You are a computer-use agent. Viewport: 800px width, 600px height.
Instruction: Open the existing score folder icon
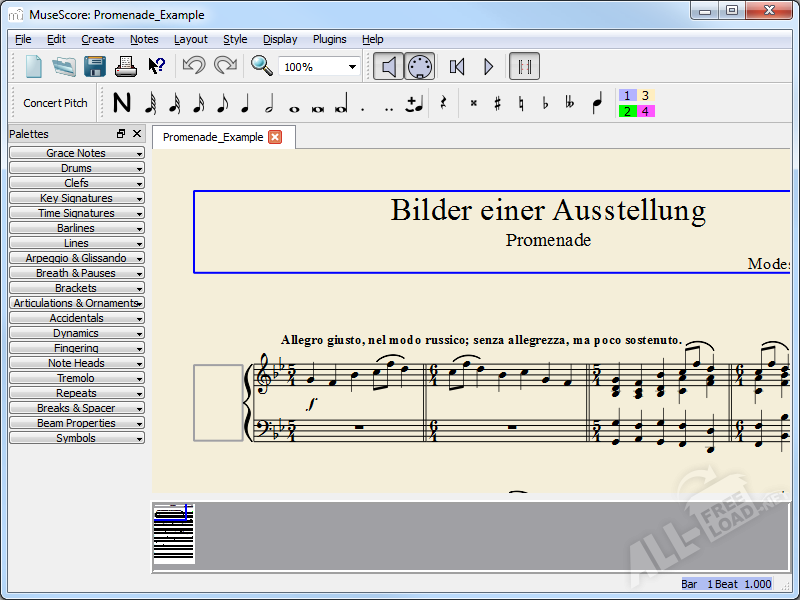pos(64,67)
